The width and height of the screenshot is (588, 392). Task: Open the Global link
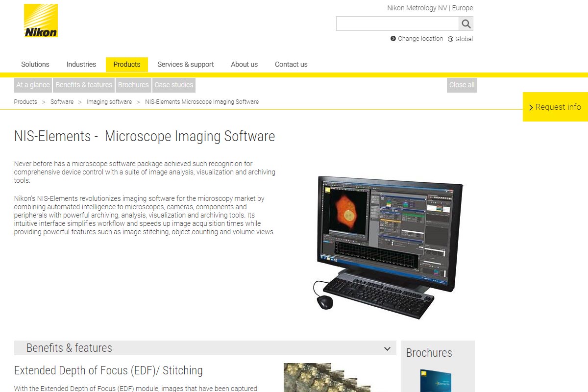point(464,39)
